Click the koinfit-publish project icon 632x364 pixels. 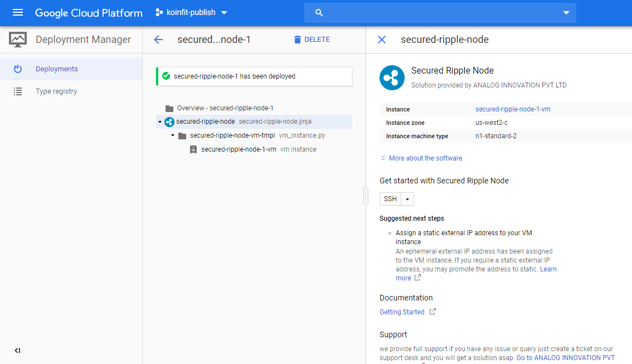(159, 12)
